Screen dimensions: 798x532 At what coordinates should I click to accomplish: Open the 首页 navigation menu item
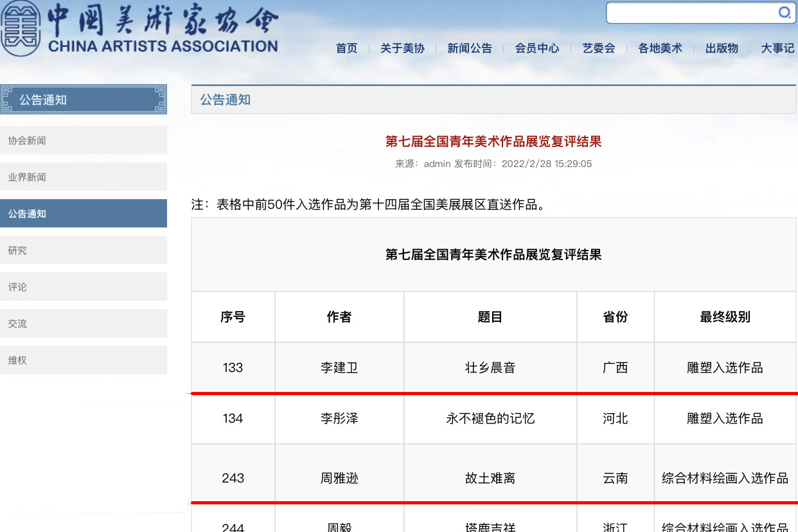tap(347, 48)
